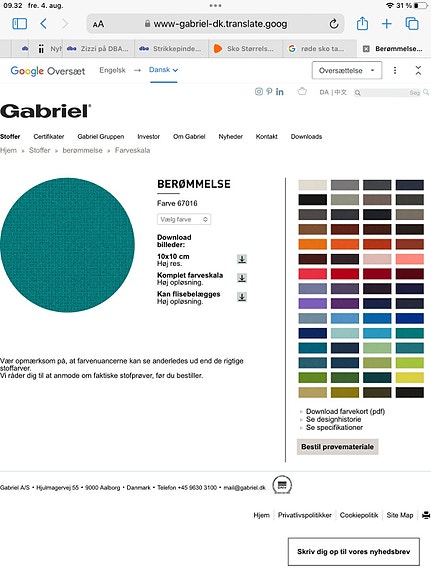This screenshot has height=575, width=431.
Task: Click the print icon in footer
Action: point(426,515)
